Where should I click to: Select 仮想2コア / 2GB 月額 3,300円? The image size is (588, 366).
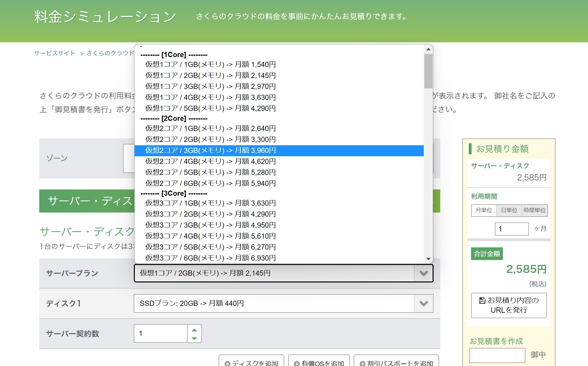click(279, 139)
